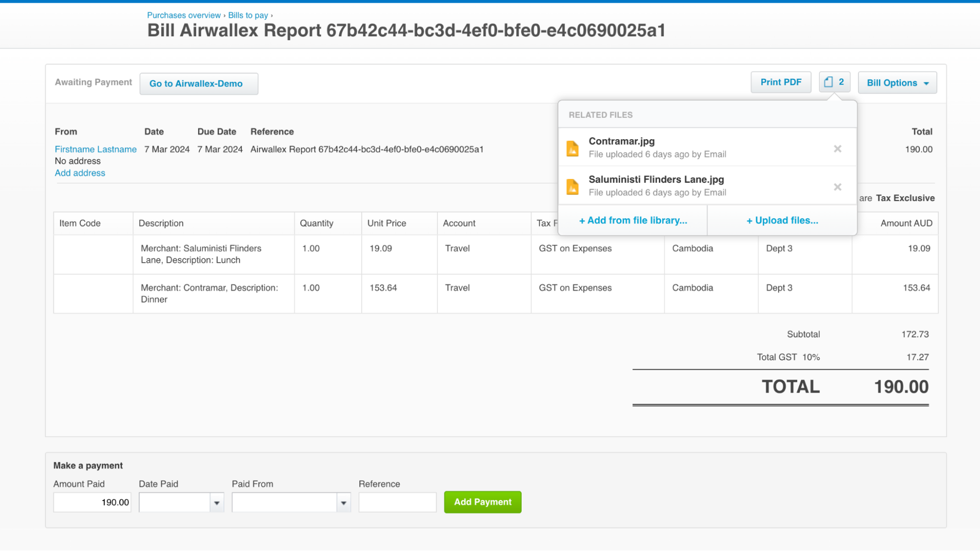Image resolution: width=980 pixels, height=551 pixels.
Task: Click the Saluministi Flinders Lane.jpg file icon
Action: [x=572, y=187]
